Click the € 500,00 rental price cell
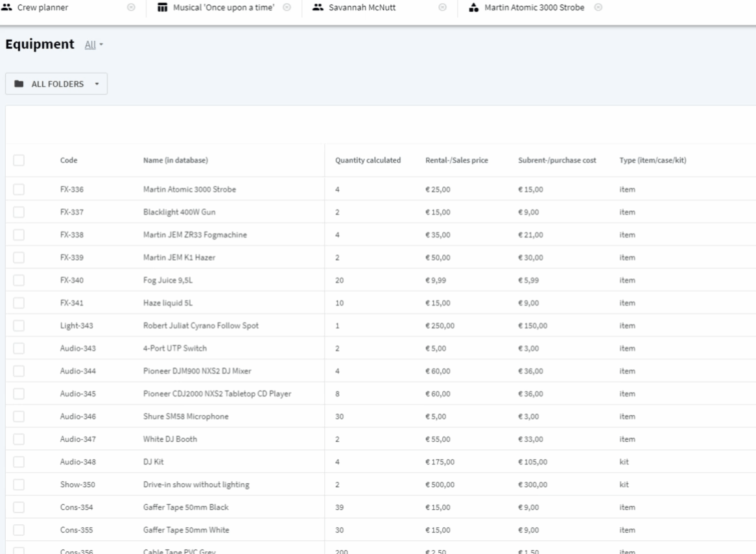 pyautogui.click(x=440, y=484)
